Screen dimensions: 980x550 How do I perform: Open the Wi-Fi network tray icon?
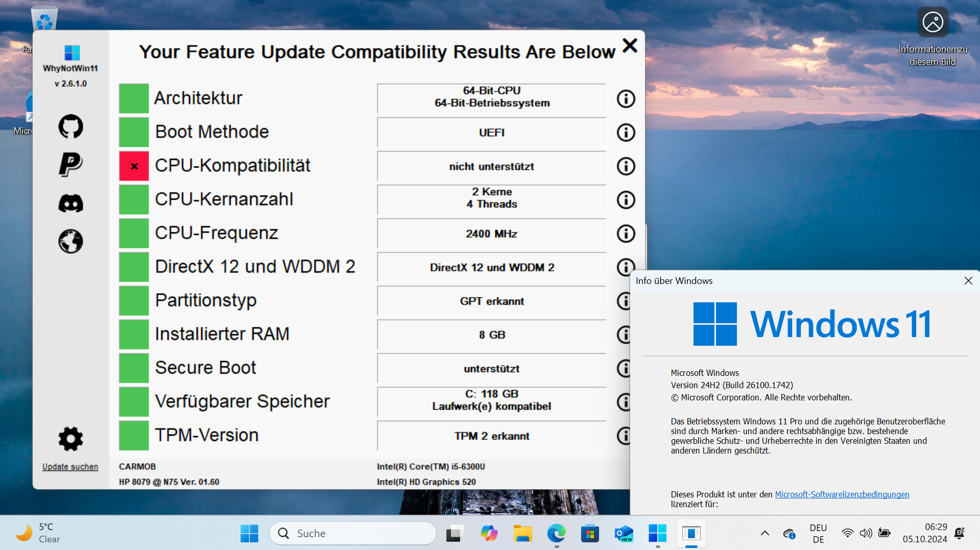[847, 533]
